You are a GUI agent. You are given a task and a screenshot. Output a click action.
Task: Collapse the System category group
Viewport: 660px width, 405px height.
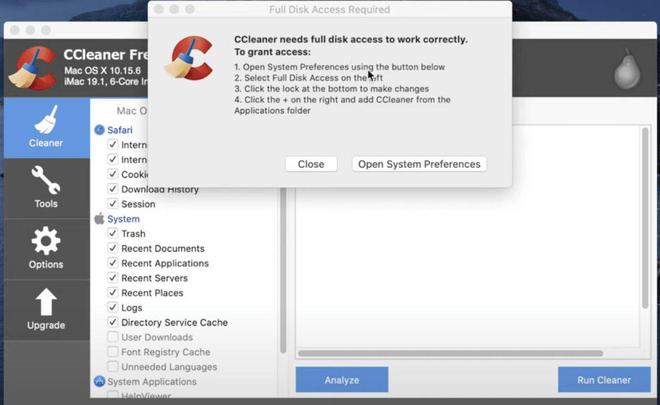click(x=123, y=219)
